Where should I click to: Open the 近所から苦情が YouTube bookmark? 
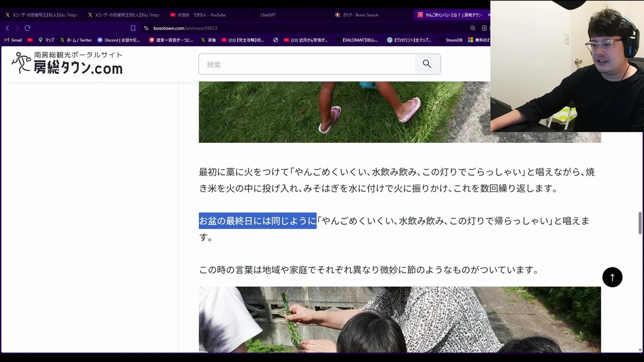(306, 40)
